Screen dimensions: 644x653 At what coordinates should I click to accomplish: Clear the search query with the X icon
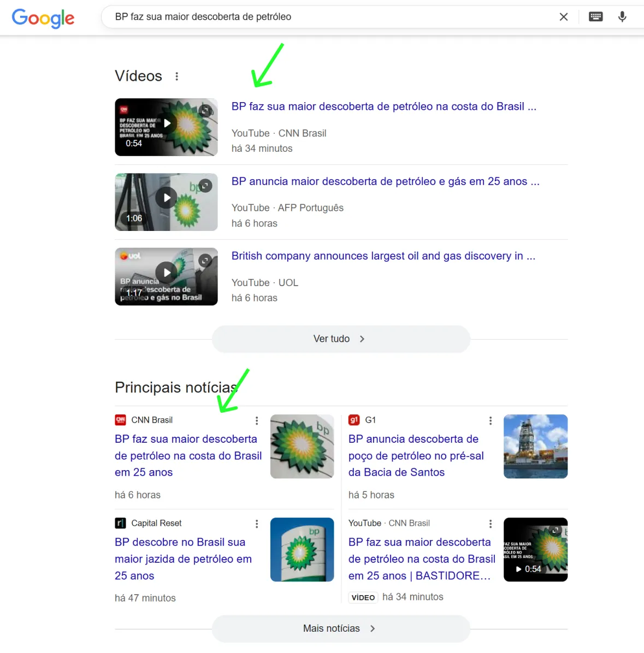coord(563,17)
